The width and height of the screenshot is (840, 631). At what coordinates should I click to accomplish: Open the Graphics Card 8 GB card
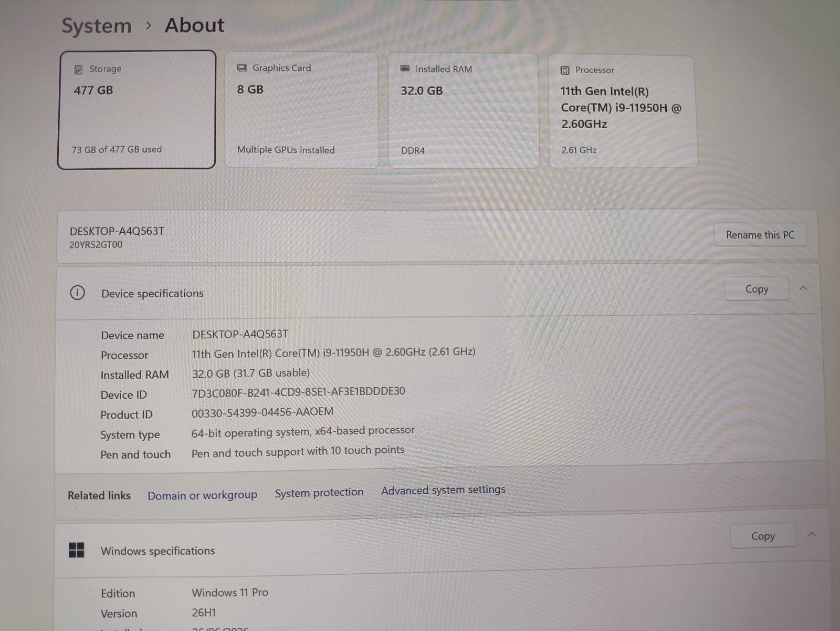click(301, 110)
